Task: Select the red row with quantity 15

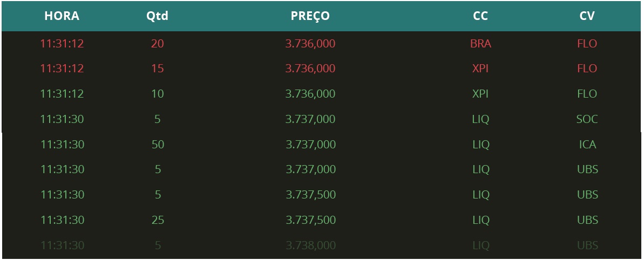Action: click(321, 69)
